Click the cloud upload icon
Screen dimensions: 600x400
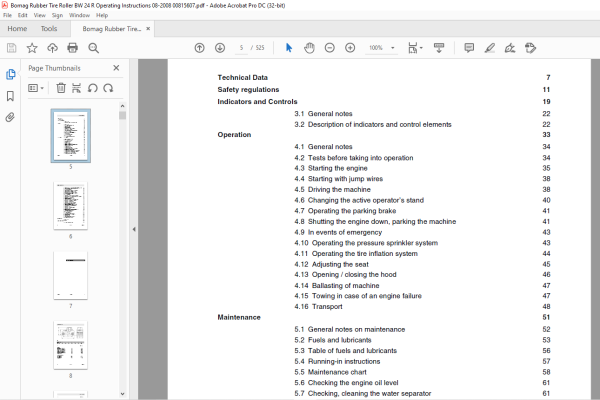[52, 48]
